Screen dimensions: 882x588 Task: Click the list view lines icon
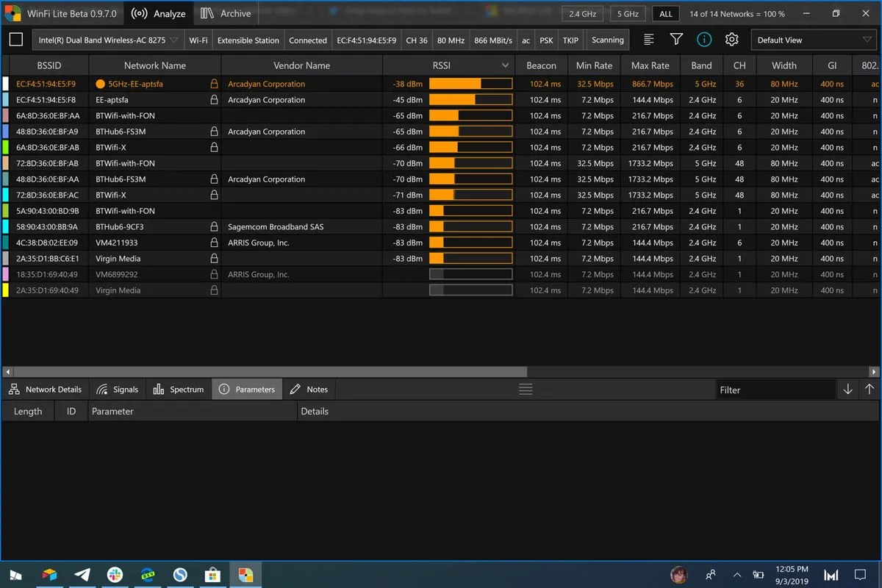click(649, 40)
